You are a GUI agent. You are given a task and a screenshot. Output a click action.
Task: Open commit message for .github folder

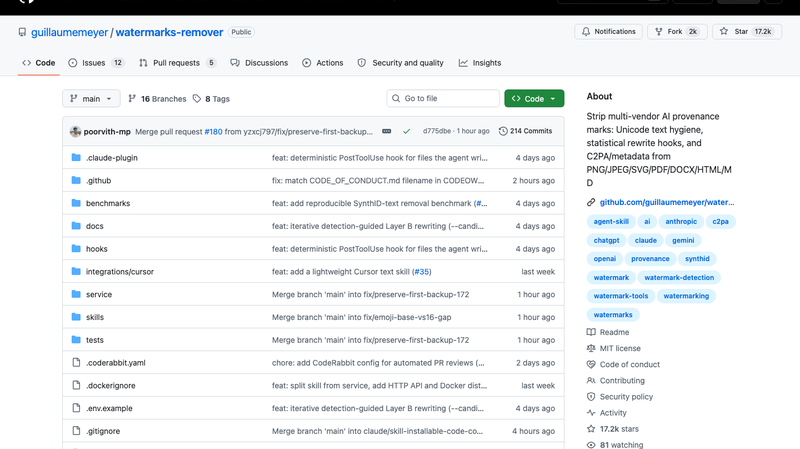coord(378,181)
